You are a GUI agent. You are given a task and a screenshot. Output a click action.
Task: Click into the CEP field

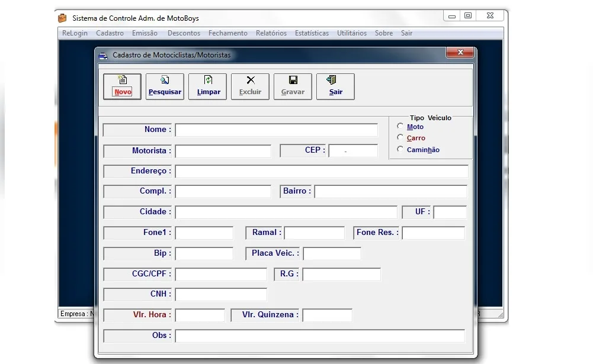tap(353, 150)
